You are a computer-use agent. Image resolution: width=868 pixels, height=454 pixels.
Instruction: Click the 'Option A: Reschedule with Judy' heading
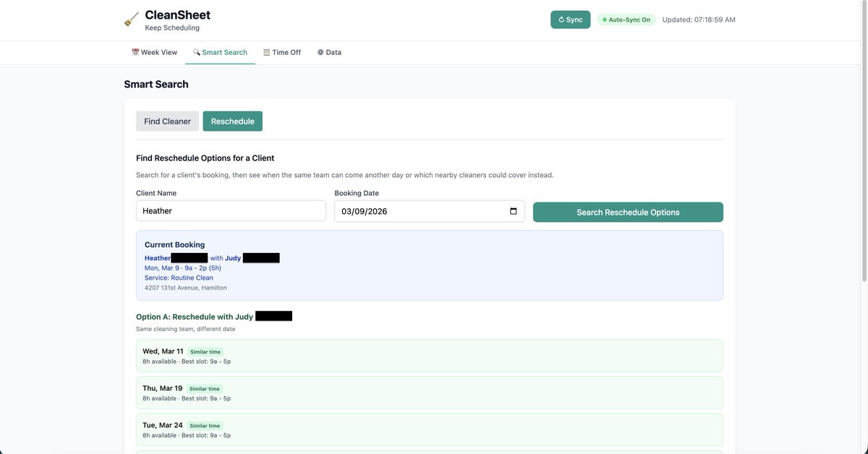coord(195,316)
